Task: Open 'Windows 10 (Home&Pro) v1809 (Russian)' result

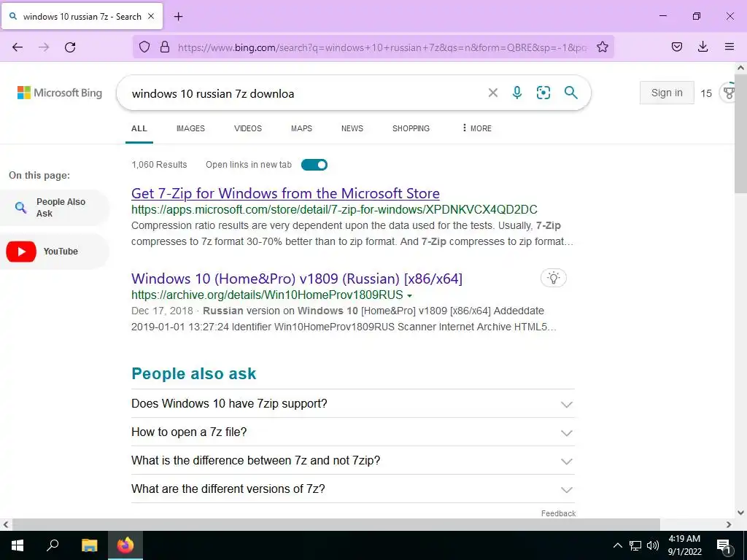Action: 297,279
